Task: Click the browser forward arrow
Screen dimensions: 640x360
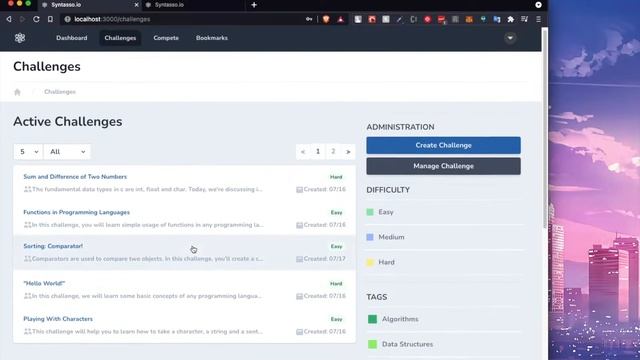Action: (x=22, y=19)
